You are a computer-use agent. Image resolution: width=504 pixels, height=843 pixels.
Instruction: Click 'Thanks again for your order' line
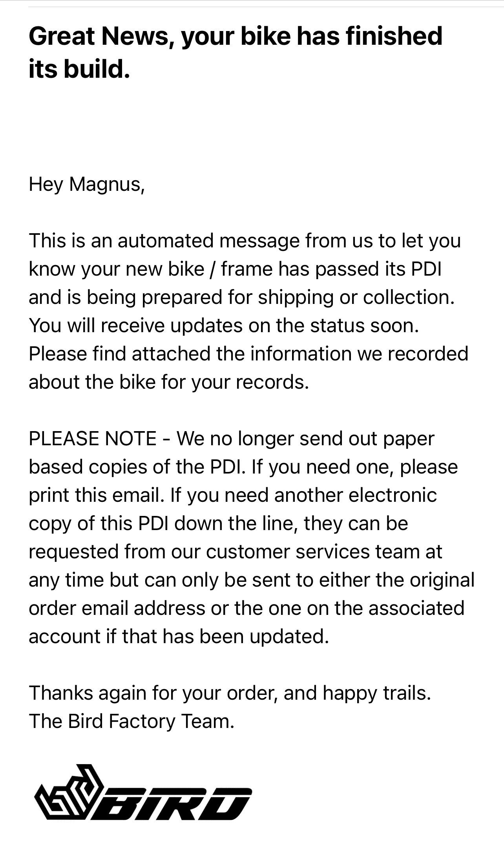pos(230,693)
